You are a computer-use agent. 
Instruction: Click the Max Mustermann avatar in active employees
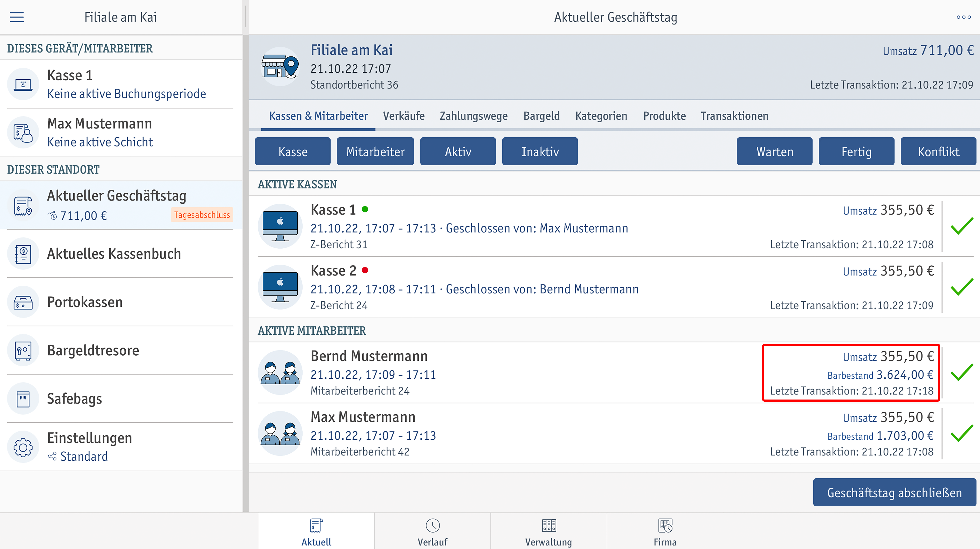[280, 433]
